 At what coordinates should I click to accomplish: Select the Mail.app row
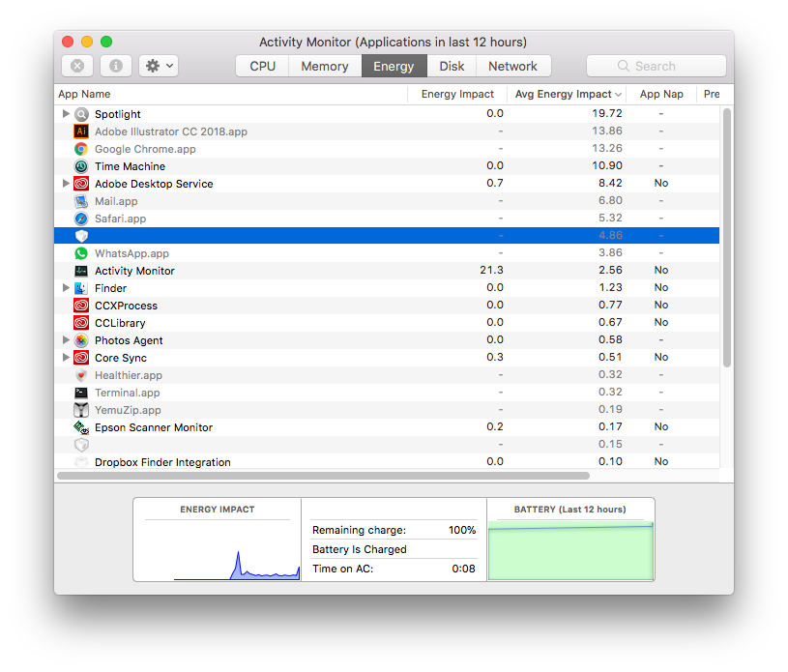click(387, 201)
